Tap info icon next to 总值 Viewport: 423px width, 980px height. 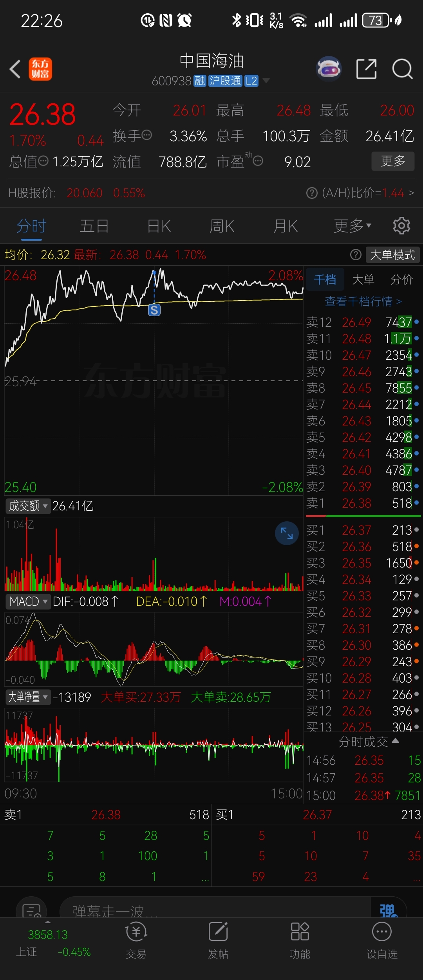(43, 161)
